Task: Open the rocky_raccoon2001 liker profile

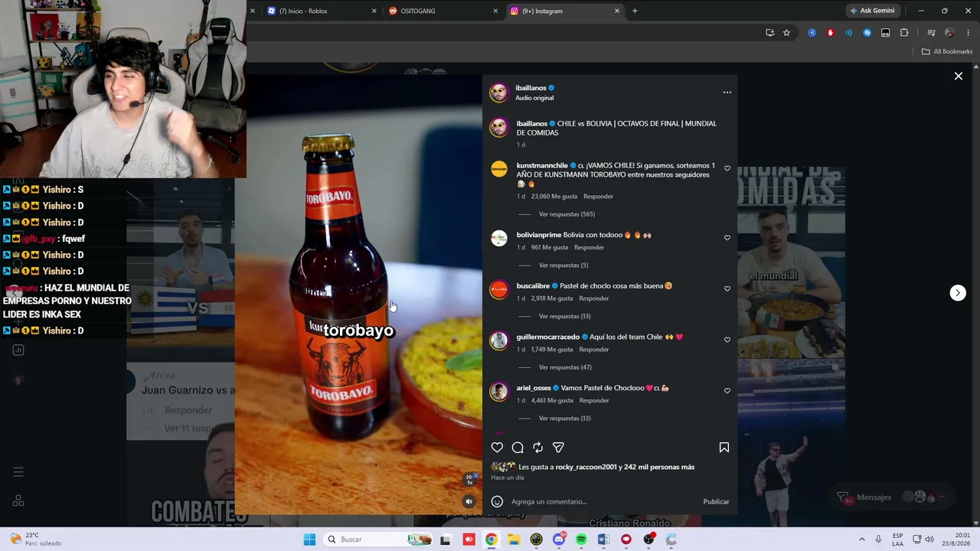Action: pyautogui.click(x=586, y=467)
